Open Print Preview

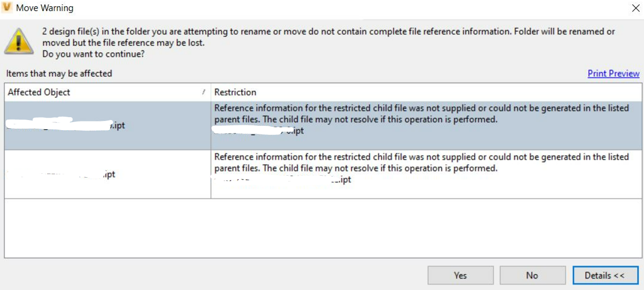pyautogui.click(x=614, y=73)
